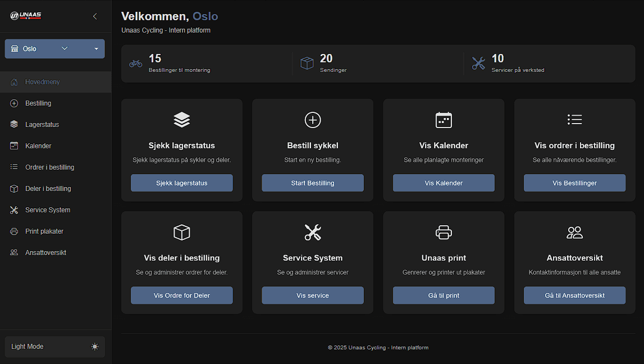Click the Sjekk lagerstatus button
644x364 pixels.
[x=181, y=183]
